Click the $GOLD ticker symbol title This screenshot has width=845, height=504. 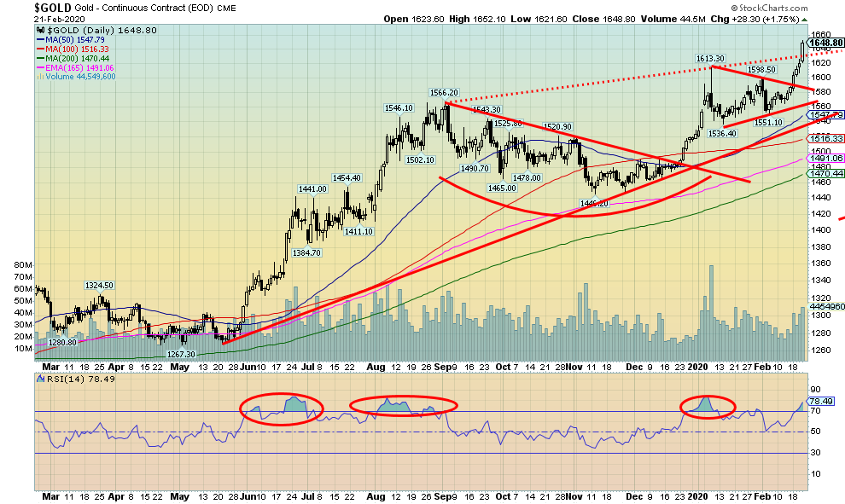[54, 7]
